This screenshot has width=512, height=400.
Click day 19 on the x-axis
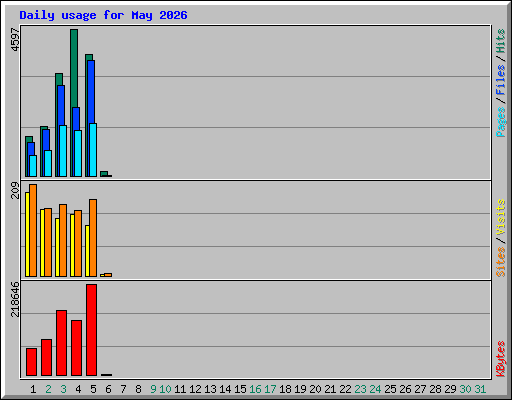300,389
